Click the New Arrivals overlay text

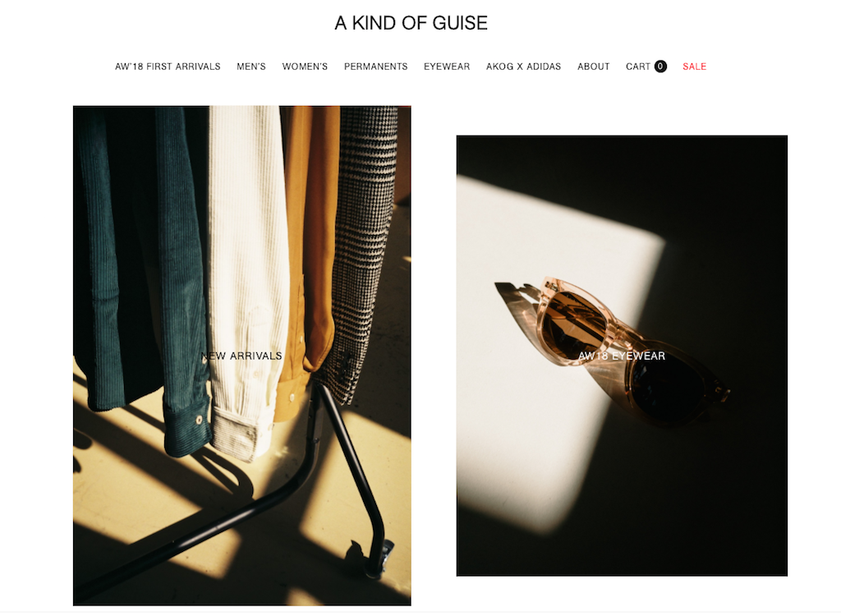241,356
